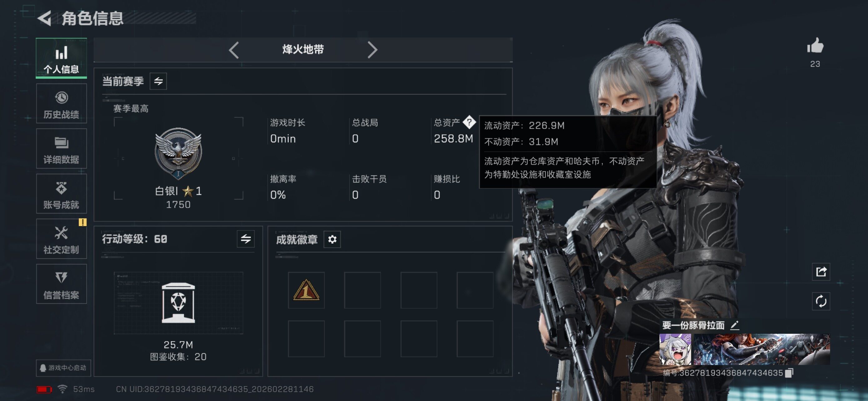Viewport: 868px width, 401px height.
Task: Open the 历史战绩 sidebar tab
Action: pos(61,104)
